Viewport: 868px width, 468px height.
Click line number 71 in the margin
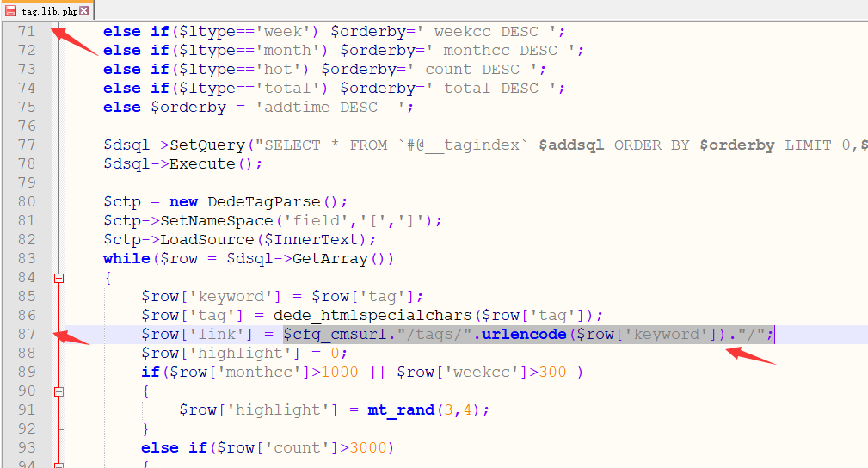[26, 31]
